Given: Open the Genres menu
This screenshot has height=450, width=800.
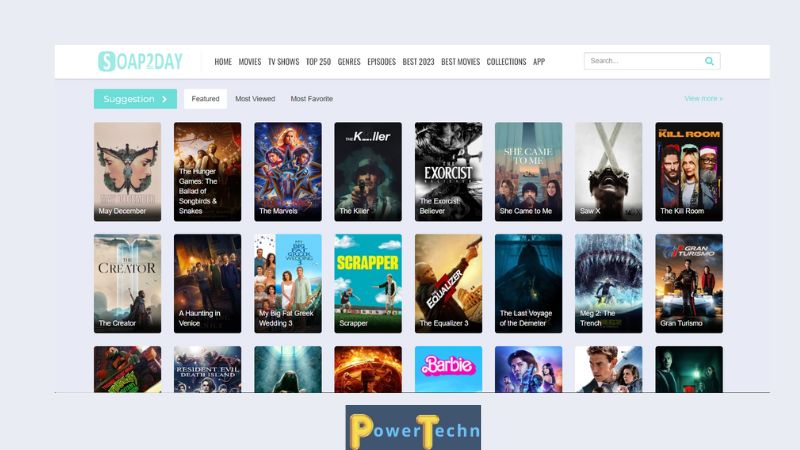Looking at the screenshot, I should click(349, 62).
